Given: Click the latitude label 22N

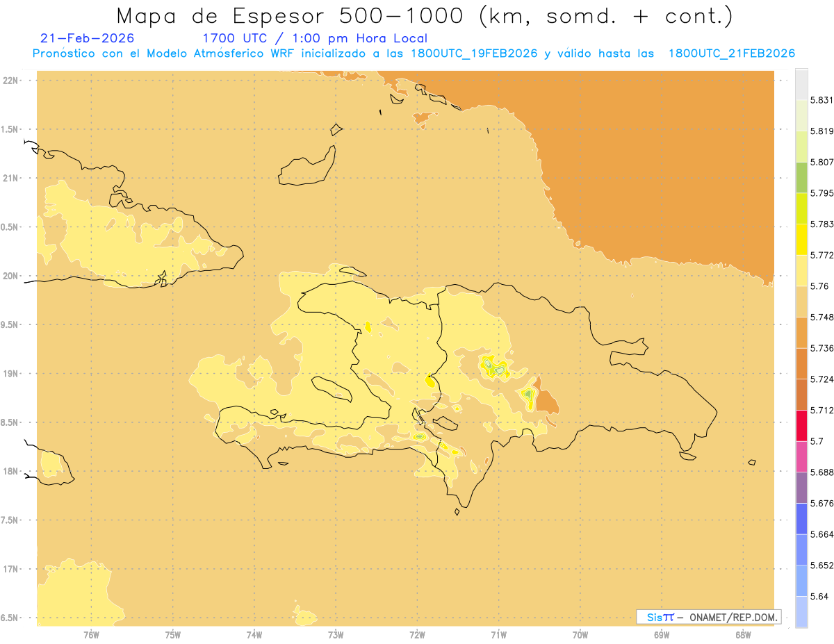Looking at the screenshot, I should click(11, 80).
